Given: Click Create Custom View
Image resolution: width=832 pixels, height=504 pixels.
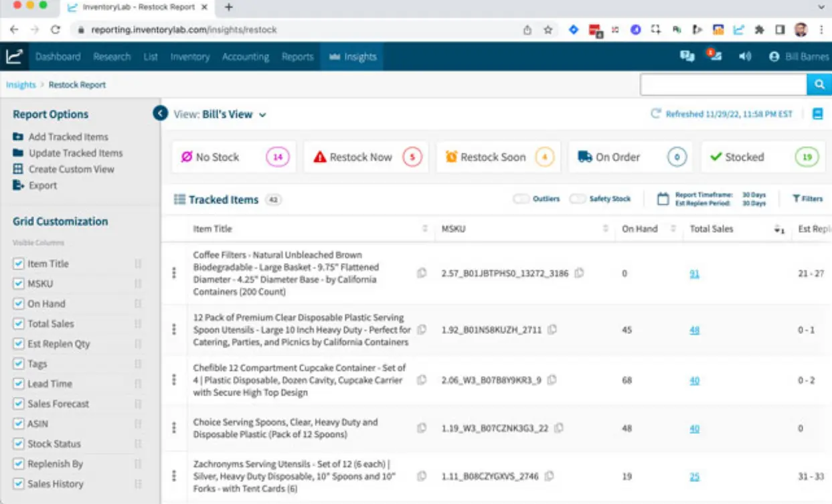Looking at the screenshot, I should (x=64, y=169).
